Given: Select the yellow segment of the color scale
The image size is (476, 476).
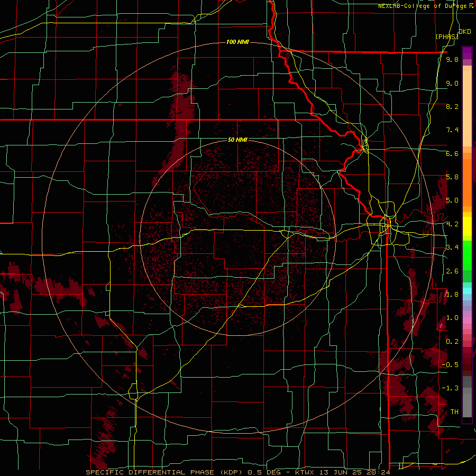Looking at the screenshot, I should click(x=467, y=226).
